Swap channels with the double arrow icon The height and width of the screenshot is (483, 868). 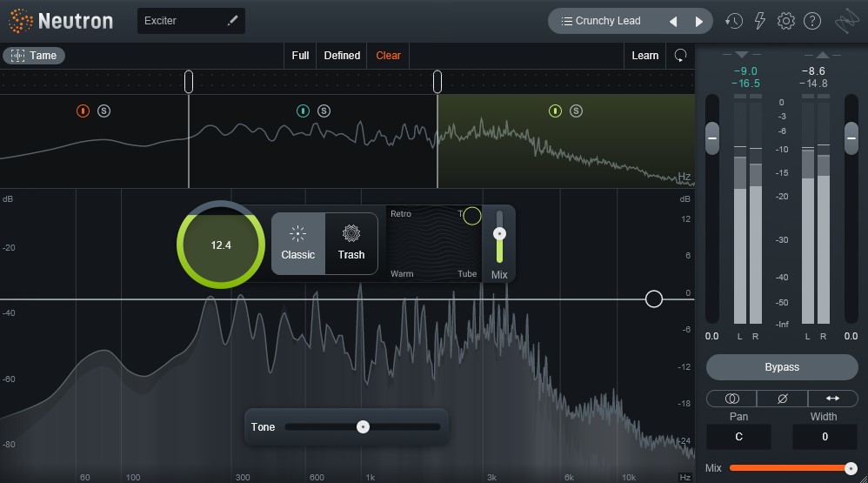(x=832, y=399)
